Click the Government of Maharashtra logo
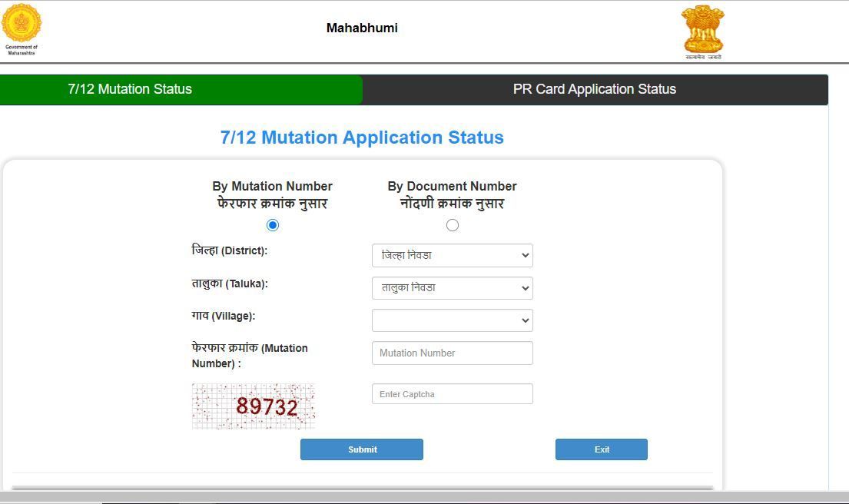The image size is (849, 504). click(22, 28)
